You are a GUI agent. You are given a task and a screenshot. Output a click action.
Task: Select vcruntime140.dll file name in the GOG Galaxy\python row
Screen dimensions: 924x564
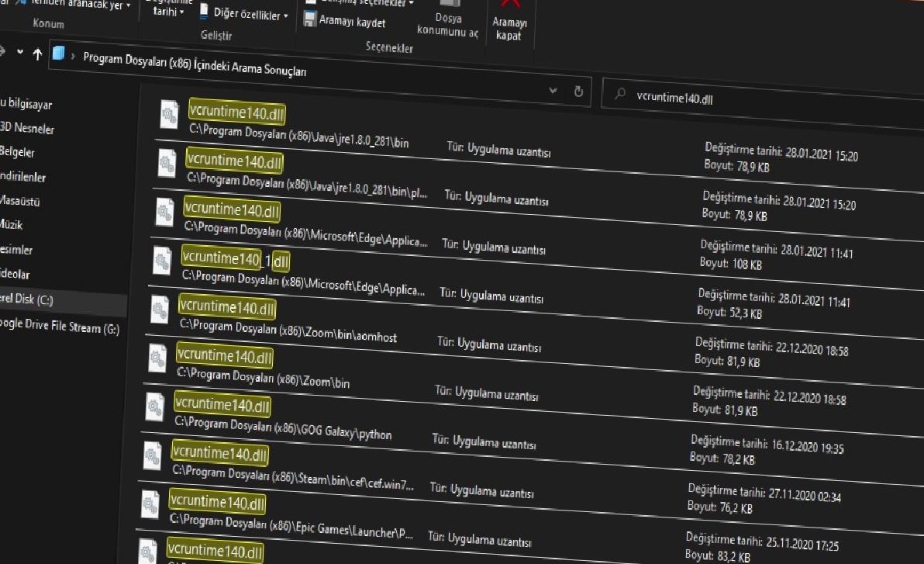pos(222,404)
